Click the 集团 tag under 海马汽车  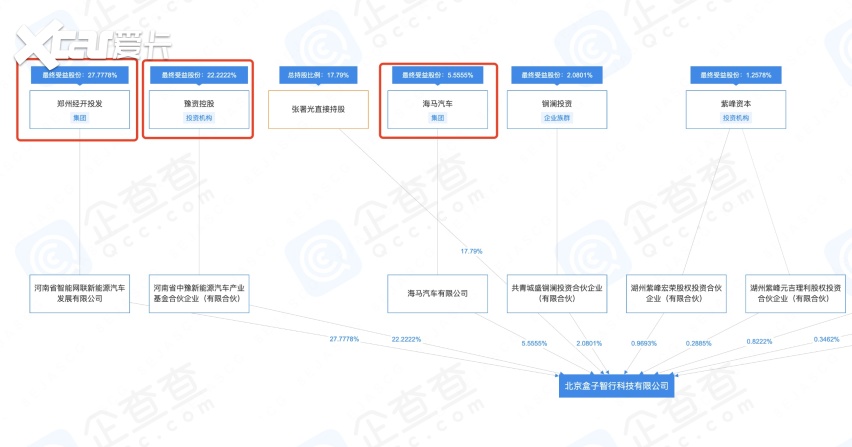[x=437, y=118]
